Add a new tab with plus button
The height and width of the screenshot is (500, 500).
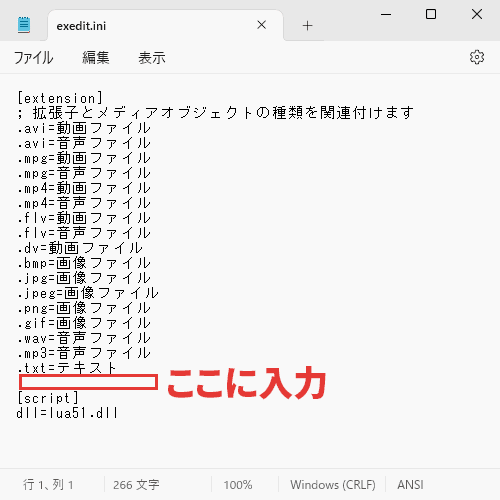(x=307, y=25)
